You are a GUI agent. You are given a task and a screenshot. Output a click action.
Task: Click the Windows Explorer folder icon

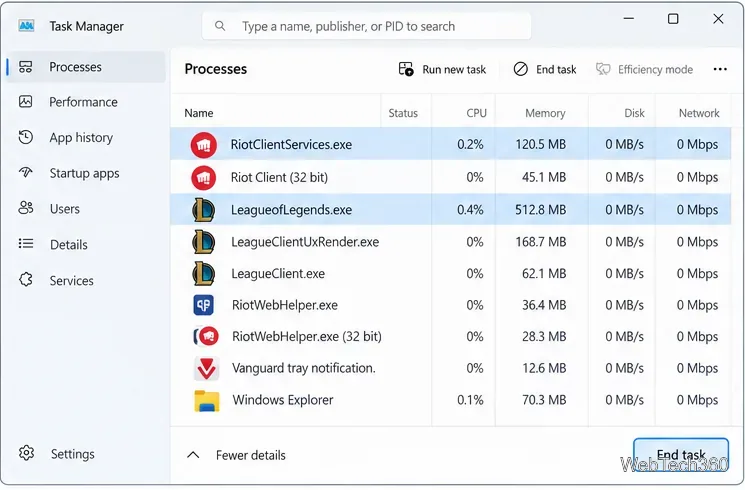(207, 401)
